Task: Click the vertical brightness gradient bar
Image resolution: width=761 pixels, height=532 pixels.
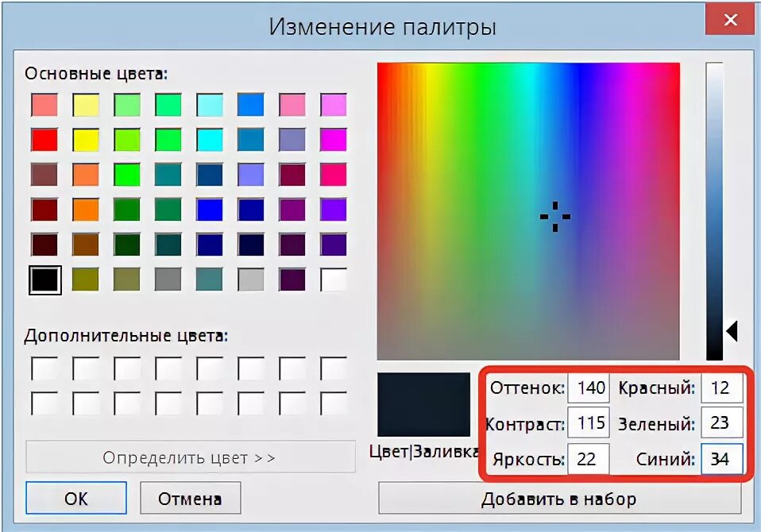Action: point(714,211)
